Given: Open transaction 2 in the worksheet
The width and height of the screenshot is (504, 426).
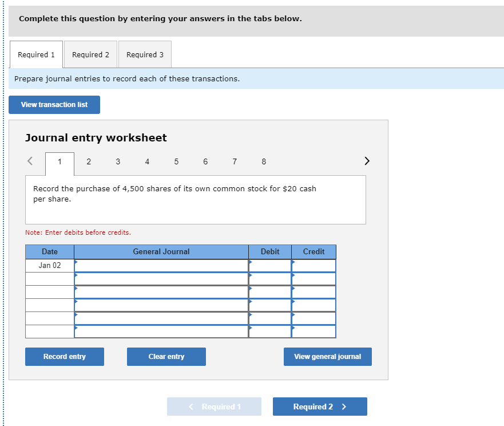Looking at the screenshot, I should (x=89, y=161).
